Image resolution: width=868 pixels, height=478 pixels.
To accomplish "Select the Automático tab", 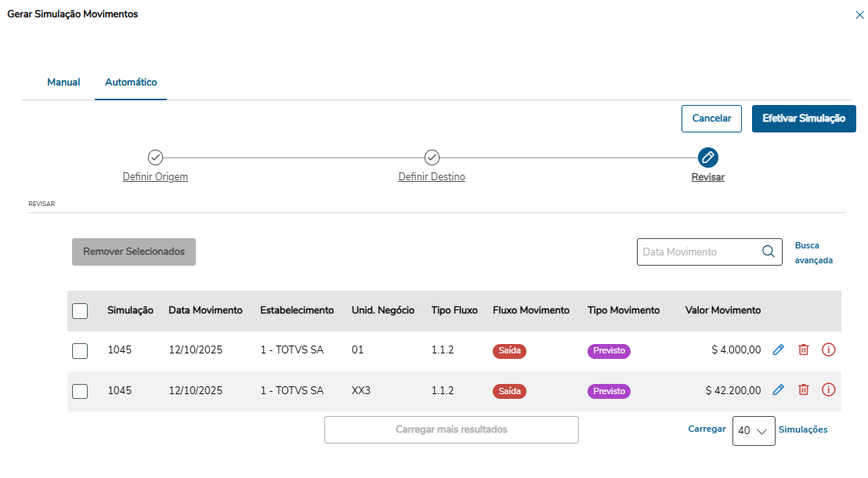I will point(131,82).
